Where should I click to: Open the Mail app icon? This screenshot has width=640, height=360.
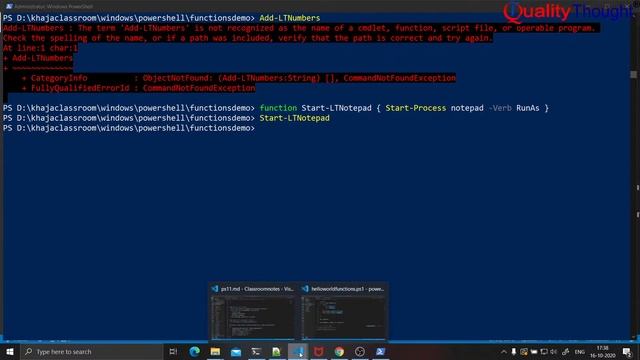(236, 351)
